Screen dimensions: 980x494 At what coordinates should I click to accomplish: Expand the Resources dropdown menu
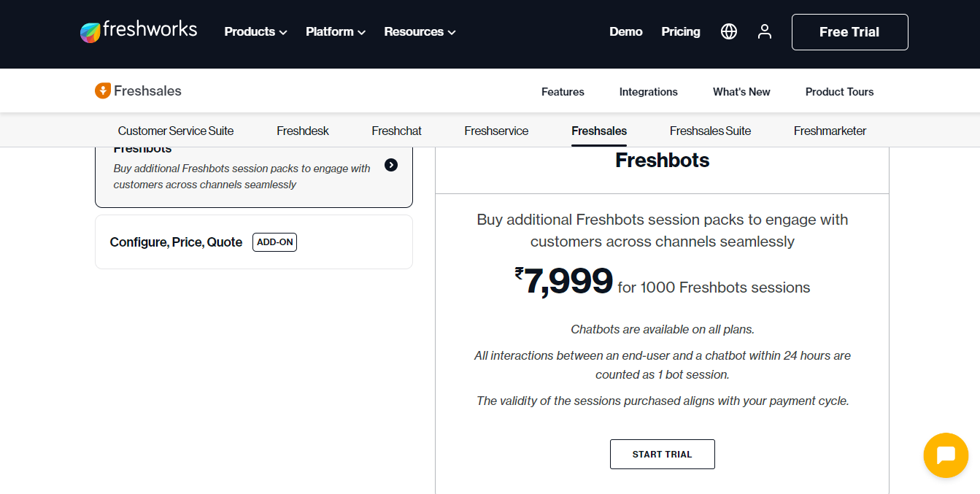point(420,31)
